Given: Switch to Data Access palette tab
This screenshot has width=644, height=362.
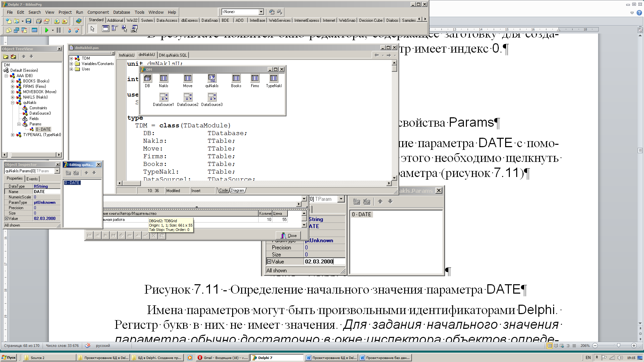Looking at the screenshot, I should [167, 20].
